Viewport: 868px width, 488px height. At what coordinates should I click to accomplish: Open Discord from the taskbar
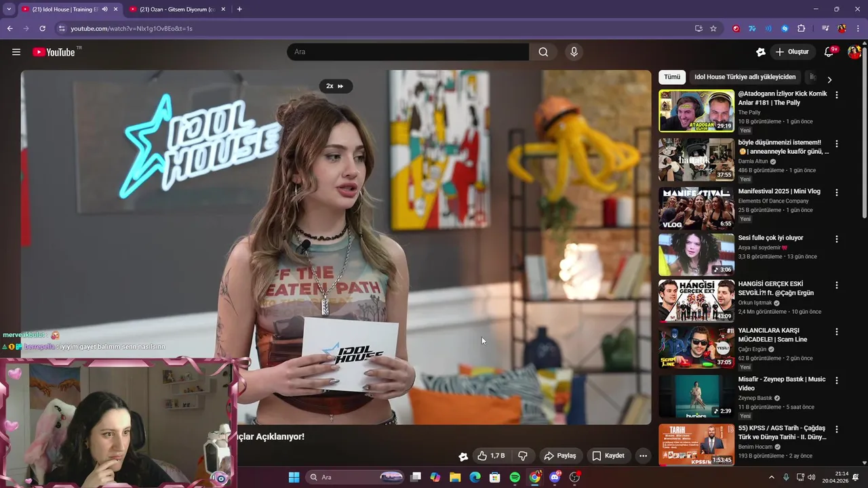pos(555,477)
